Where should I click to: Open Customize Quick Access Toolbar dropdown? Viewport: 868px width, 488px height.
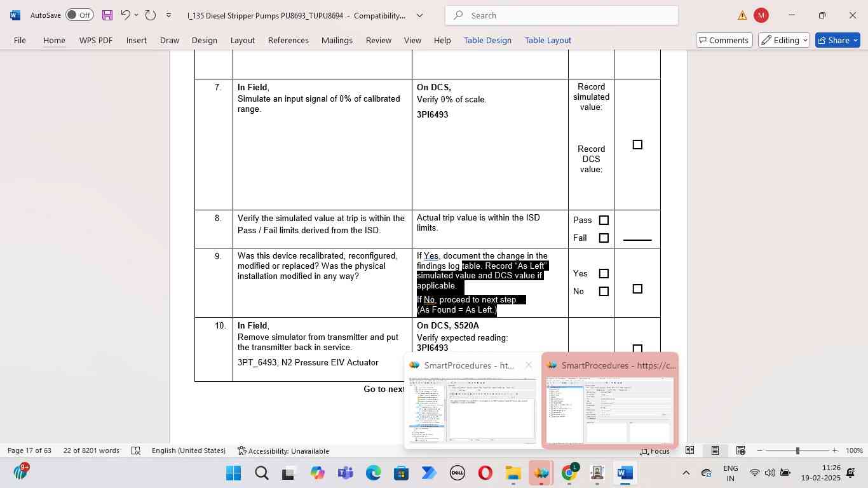click(168, 15)
